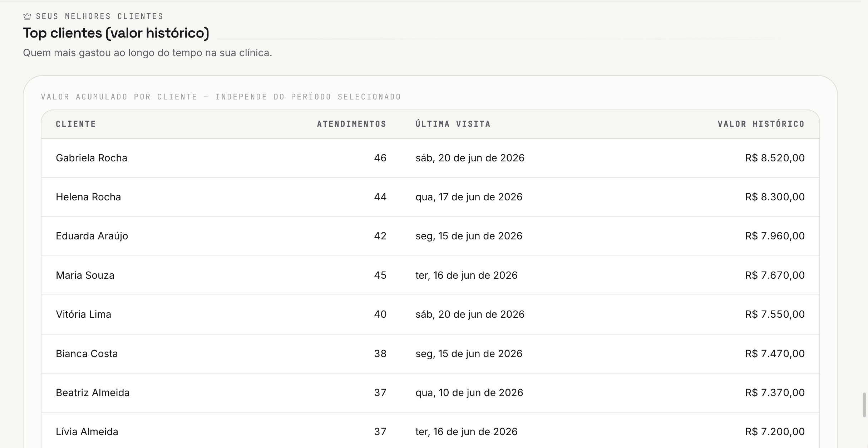Image resolution: width=868 pixels, height=448 pixels.
Task: Click date qua, 10 de jun de 2026
Action: pyautogui.click(x=469, y=393)
